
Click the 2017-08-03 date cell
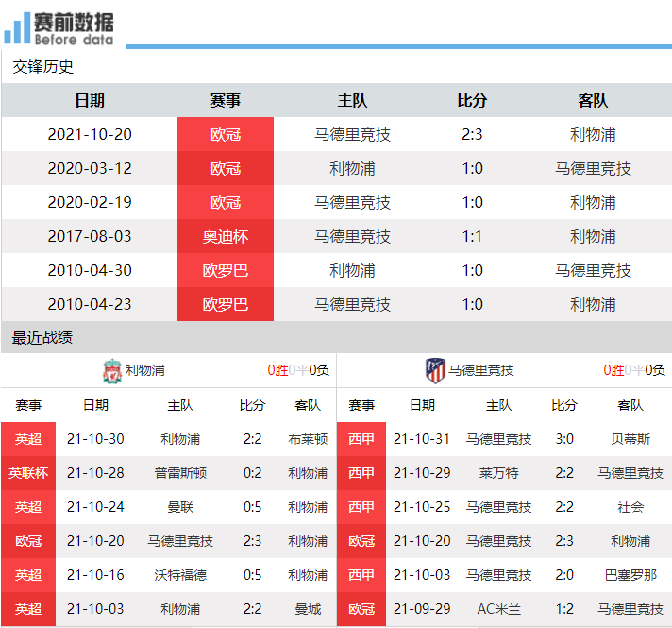[x=90, y=236]
